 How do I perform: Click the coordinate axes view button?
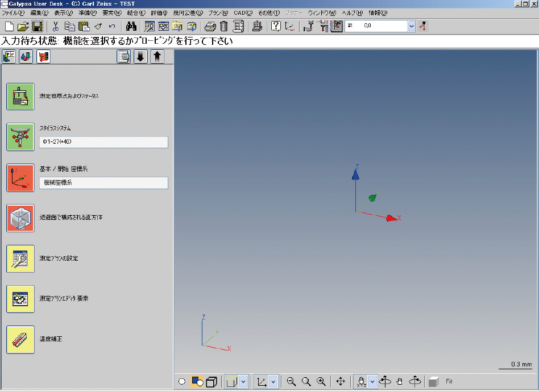click(x=262, y=381)
